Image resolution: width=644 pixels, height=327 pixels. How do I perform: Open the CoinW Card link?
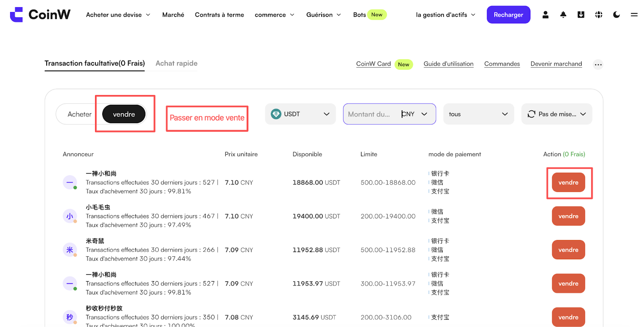[x=374, y=64]
